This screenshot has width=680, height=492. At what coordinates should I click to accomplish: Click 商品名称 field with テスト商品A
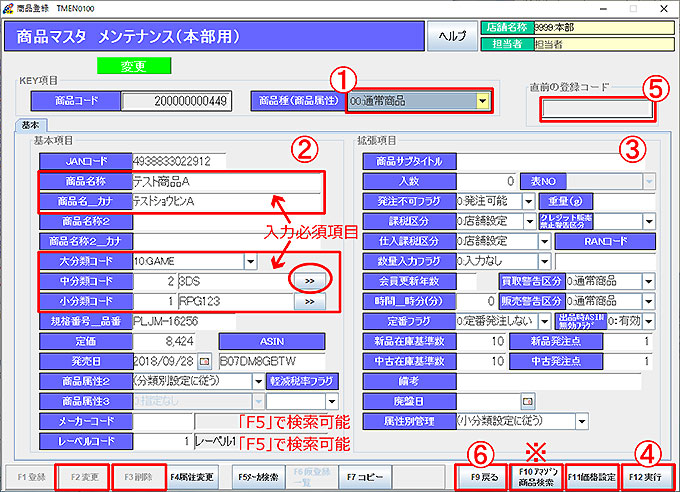227,181
